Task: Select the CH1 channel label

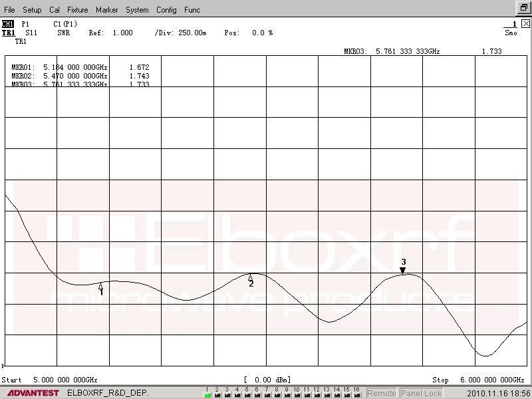Action: pyautogui.click(x=8, y=24)
